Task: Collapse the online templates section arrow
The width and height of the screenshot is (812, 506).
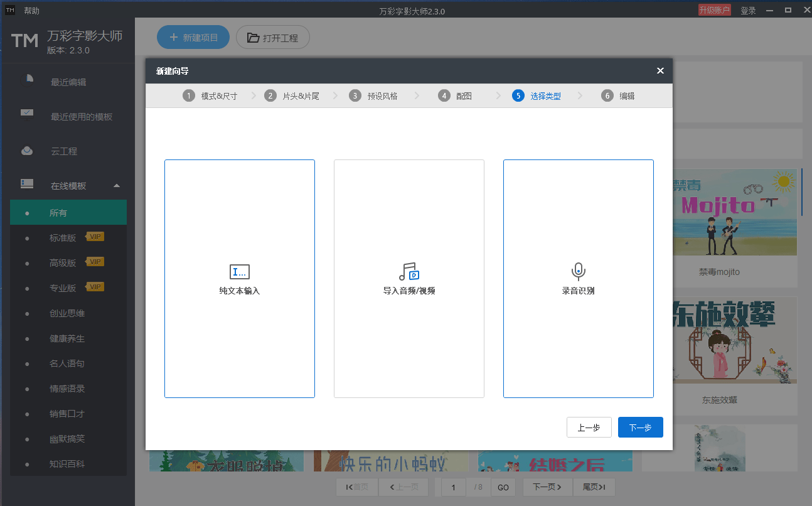Action: click(116, 186)
